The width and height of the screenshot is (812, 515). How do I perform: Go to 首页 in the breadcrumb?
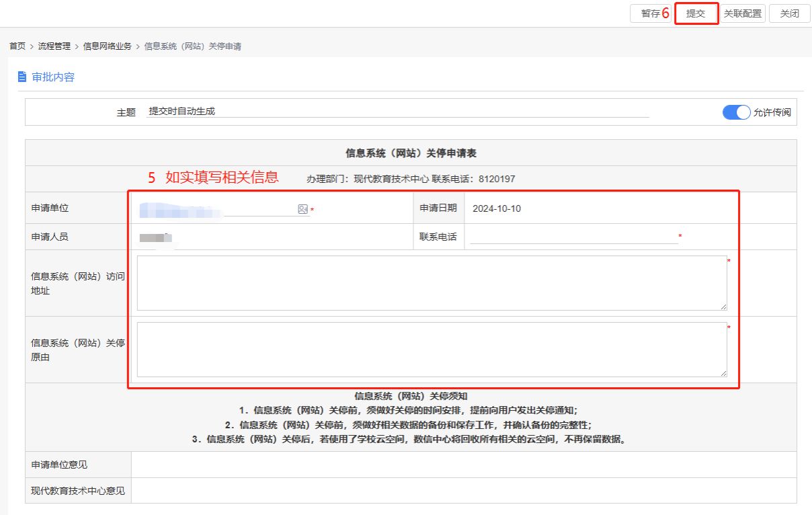(17, 46)
